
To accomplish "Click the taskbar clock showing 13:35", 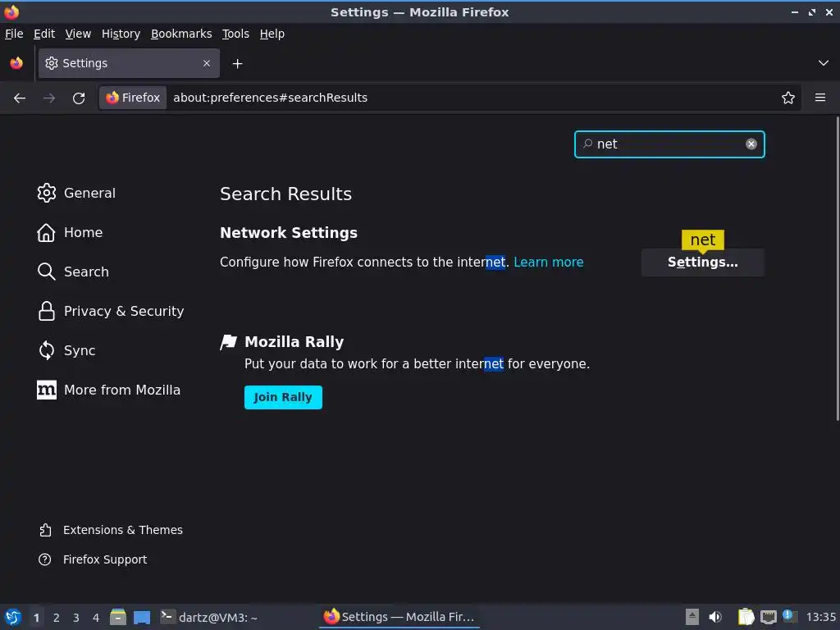I will coord(820,617).
